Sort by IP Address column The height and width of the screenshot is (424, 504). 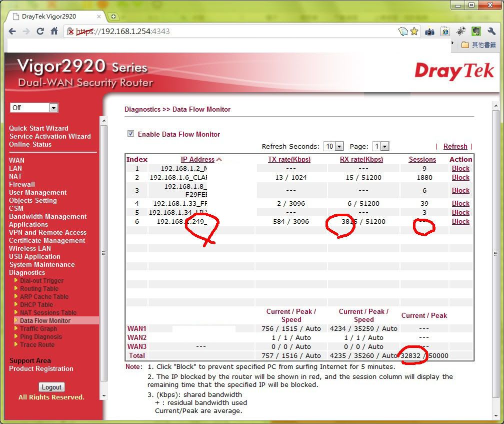[197, 159]
